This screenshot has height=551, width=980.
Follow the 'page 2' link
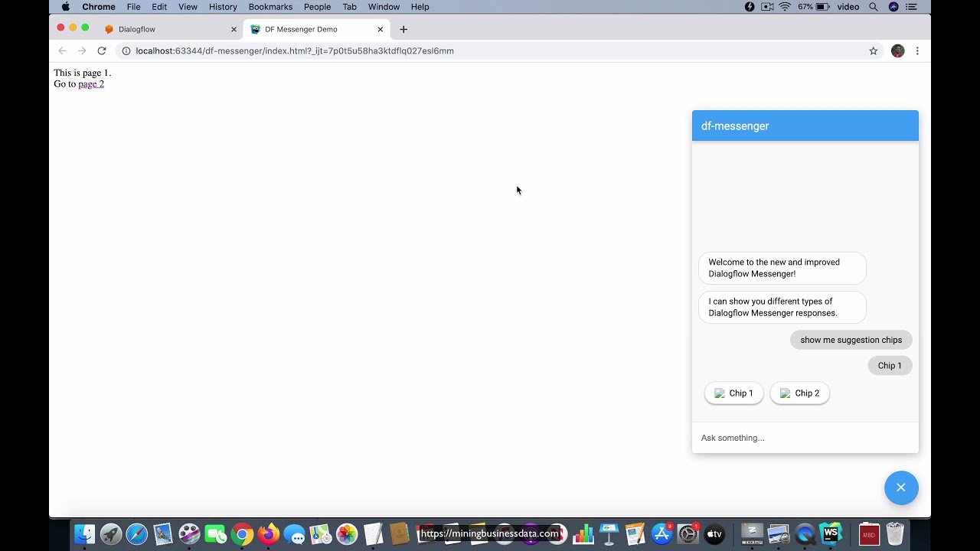pos(91,84)
